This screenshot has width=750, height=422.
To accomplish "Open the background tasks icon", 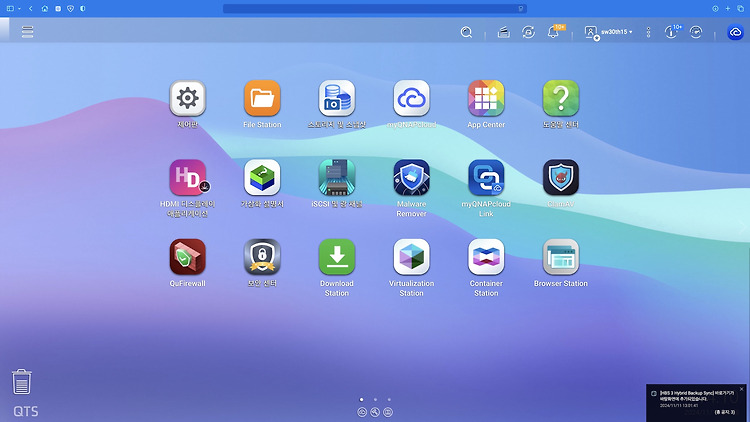I will 503,32.
